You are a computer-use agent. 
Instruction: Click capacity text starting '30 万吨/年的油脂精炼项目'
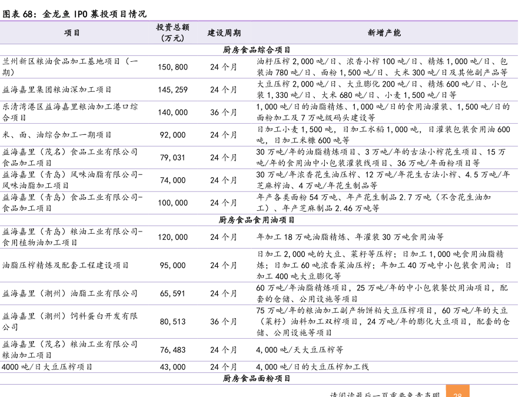(381, 157)
